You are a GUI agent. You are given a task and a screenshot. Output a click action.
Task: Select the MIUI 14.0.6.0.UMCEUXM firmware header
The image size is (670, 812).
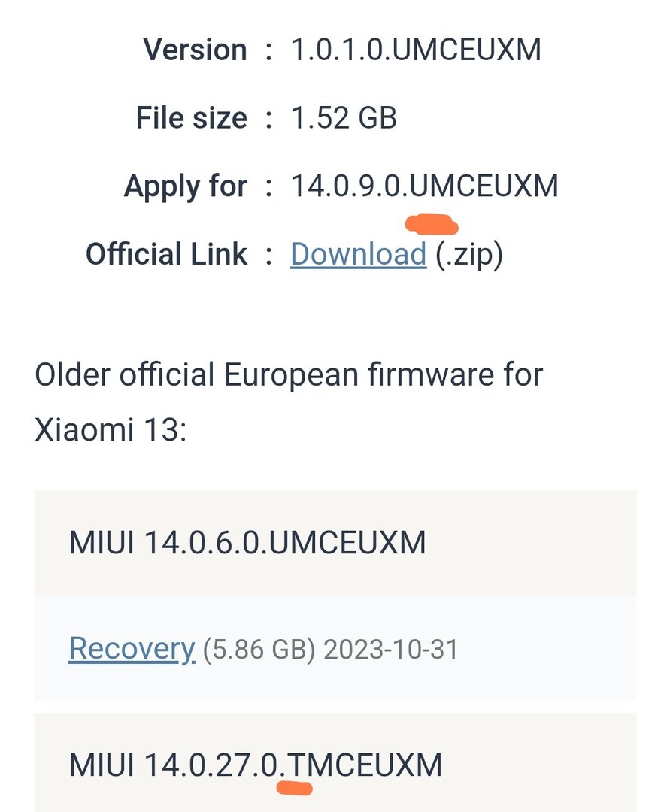[247, 542]
